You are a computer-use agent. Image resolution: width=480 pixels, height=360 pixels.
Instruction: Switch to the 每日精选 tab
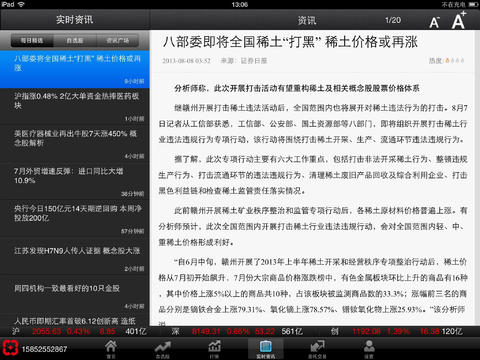(x=32, y=41)
